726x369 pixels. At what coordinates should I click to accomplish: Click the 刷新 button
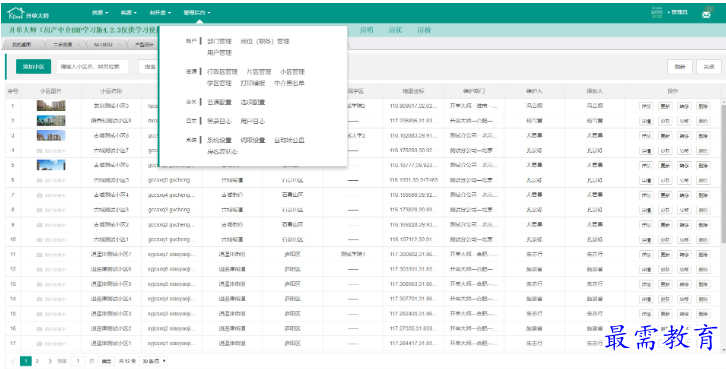click(x=680, y=67)
